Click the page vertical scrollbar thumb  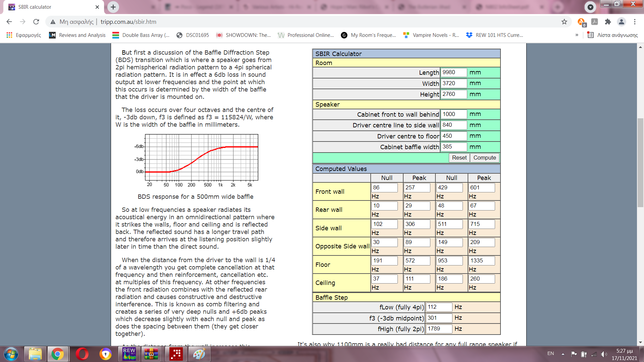pos(640,163)
